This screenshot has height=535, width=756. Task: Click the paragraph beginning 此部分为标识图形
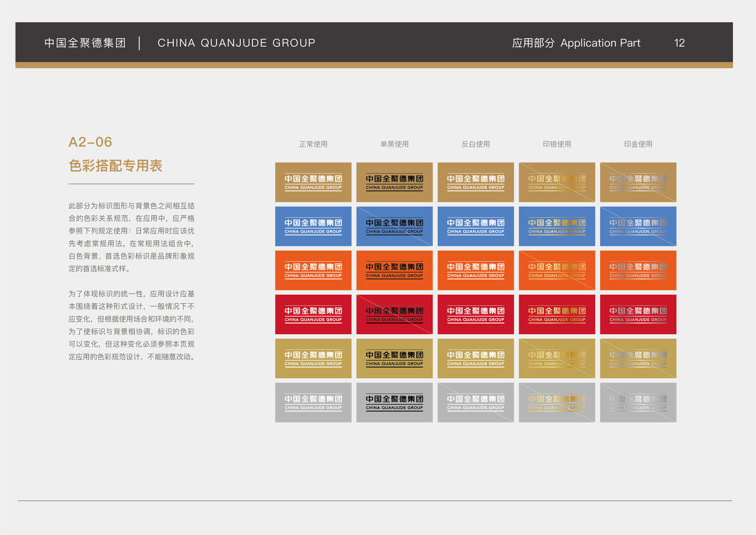(x=132, y=237)
